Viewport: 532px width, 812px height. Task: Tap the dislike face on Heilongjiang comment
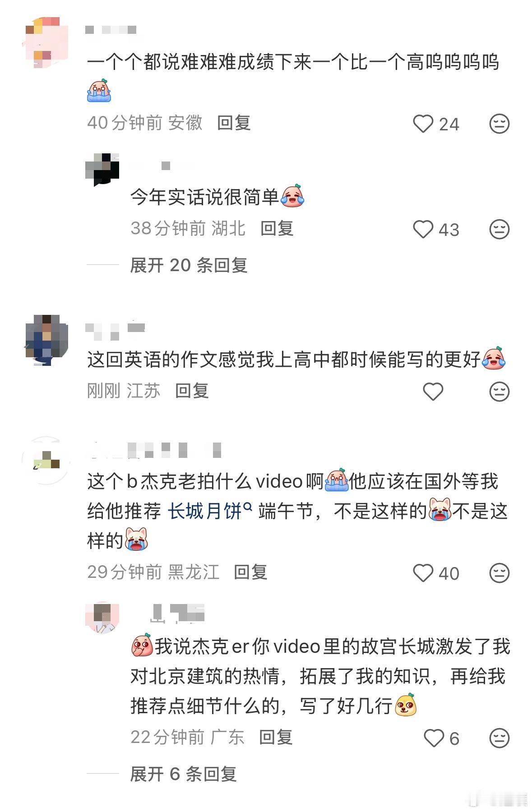pyautogui.click(x=499, y=573)
